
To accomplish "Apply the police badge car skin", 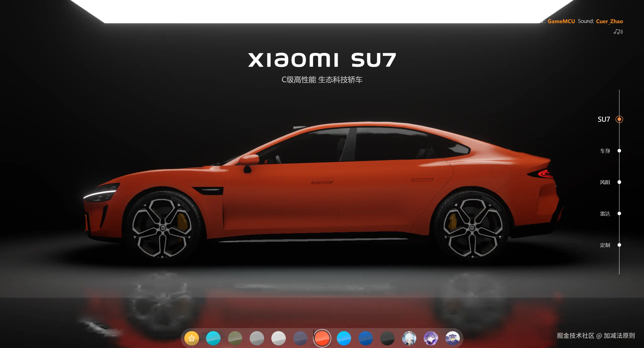I will point(453,338).
